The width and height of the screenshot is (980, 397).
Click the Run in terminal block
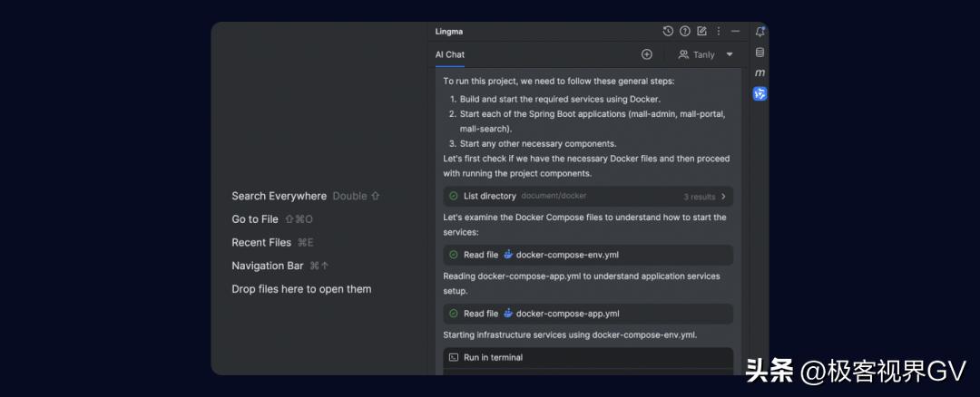pyautogui.click(x=587, y=357)
